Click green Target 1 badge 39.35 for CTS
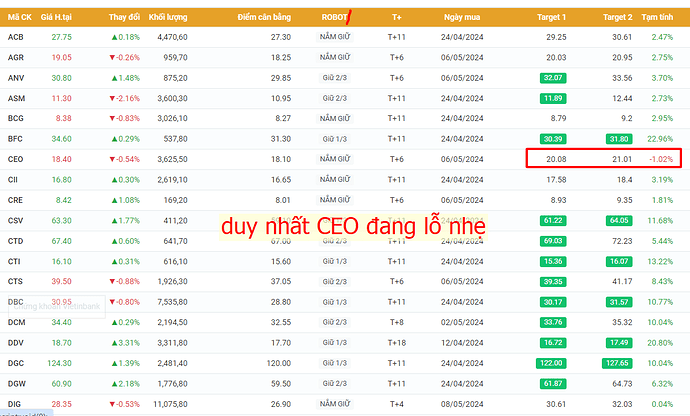Image resolution: width=690 pixels, height=416 pixels. coord(553,282)
